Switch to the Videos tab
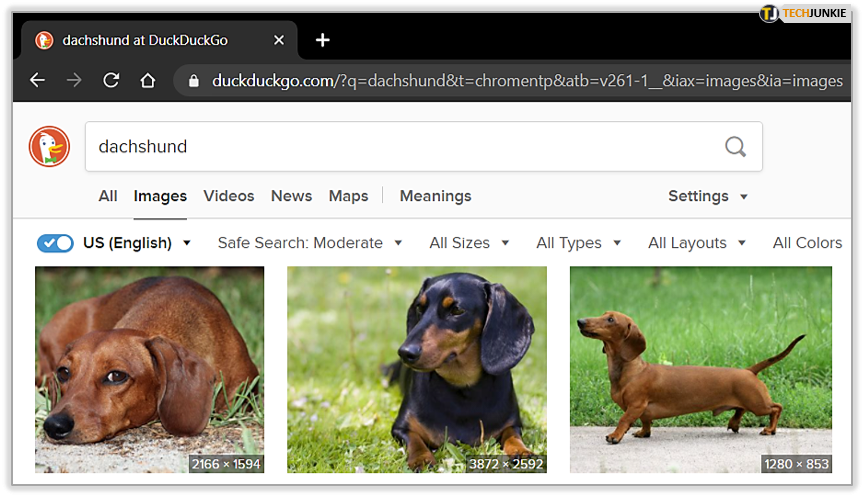 229,196
